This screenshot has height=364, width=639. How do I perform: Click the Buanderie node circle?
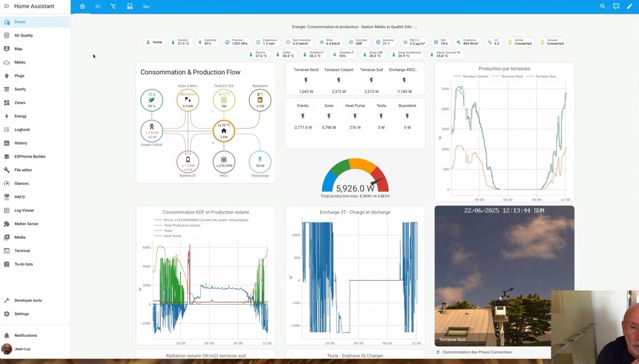tap(260, 100)
